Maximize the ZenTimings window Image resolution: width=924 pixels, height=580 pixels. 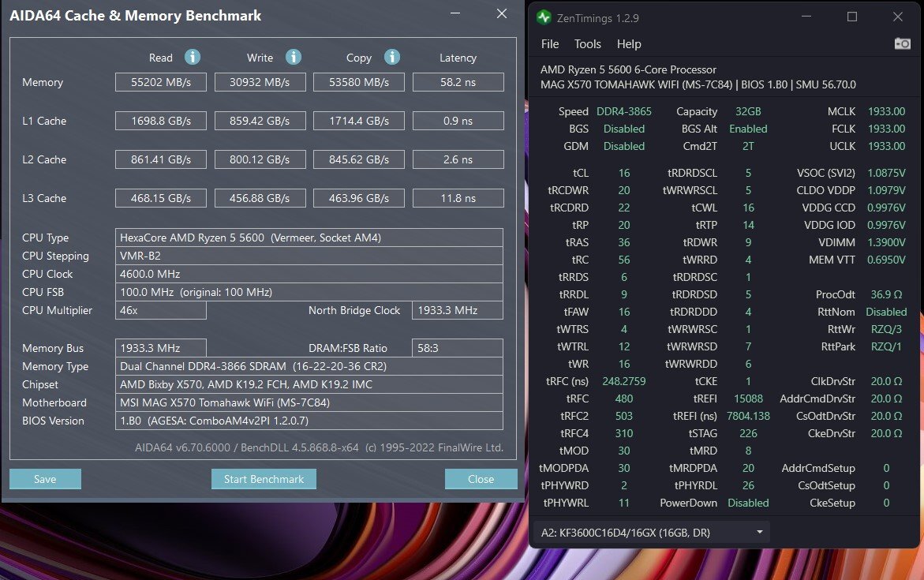click(x=851, y=17)
